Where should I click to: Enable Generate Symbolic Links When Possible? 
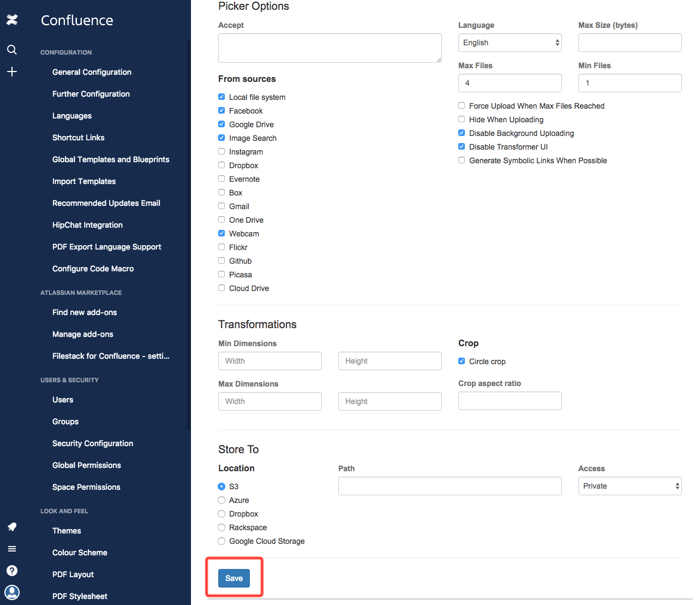(462, 160)
